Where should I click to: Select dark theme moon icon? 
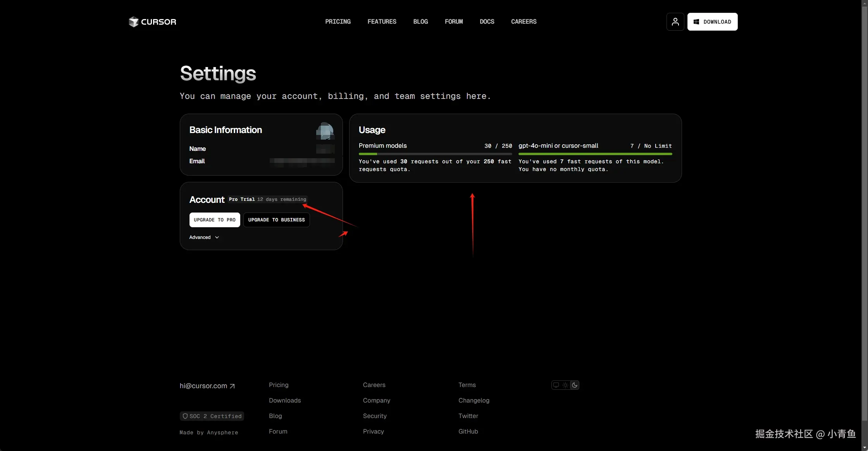tap(575, 385)
